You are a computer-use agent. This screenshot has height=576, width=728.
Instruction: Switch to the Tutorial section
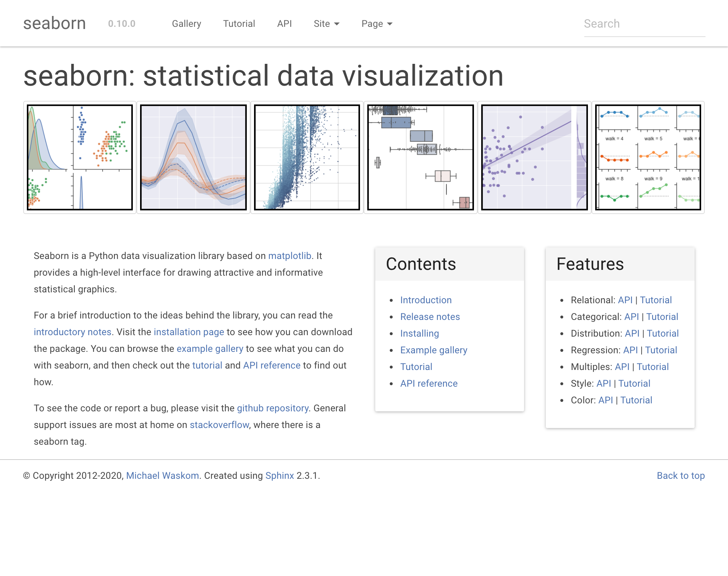pos(239,23)
